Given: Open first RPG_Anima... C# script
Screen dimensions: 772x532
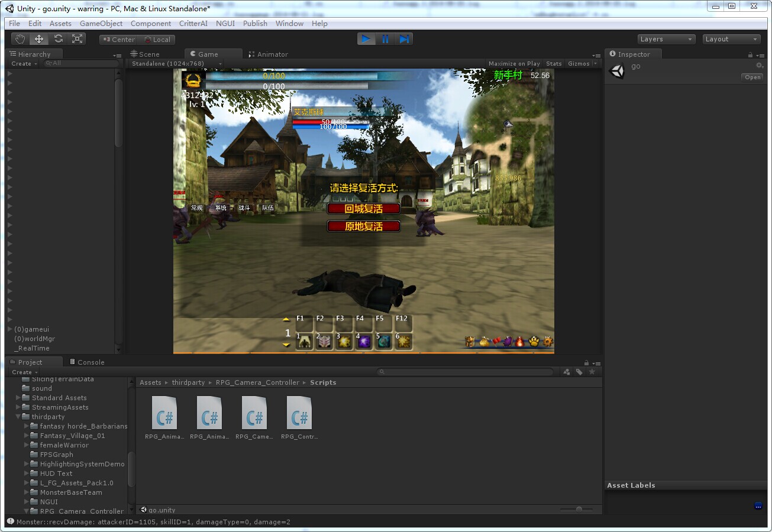Looking at the screenshot, I should point(164,417).
